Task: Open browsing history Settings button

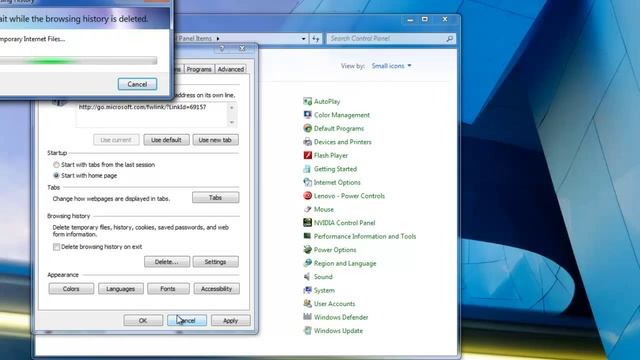Action: click(x=216, y=262)
